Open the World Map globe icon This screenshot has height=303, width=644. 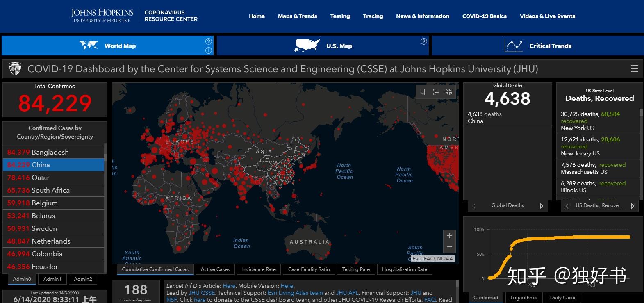89,45
